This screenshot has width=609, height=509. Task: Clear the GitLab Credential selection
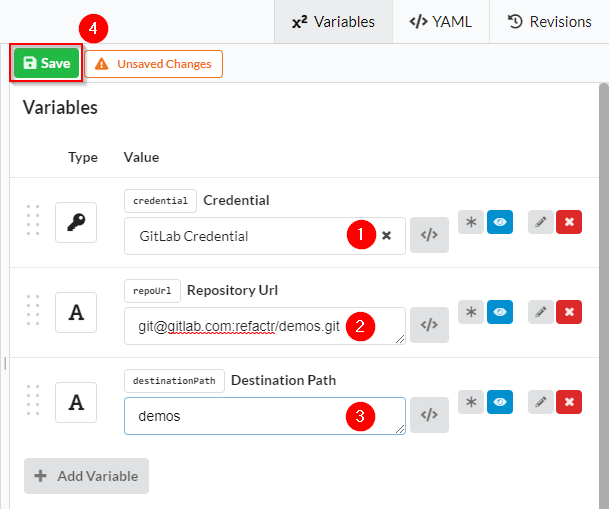(387, 236)
